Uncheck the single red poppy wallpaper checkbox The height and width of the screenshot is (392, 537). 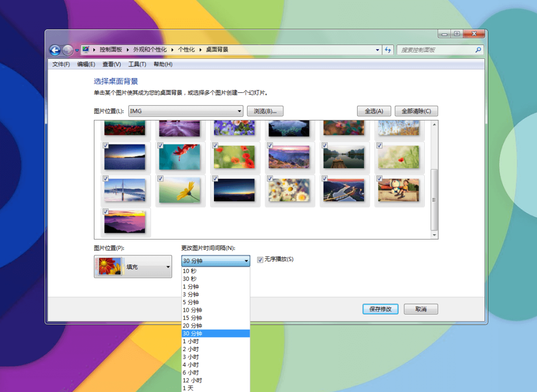click(380, 146)
